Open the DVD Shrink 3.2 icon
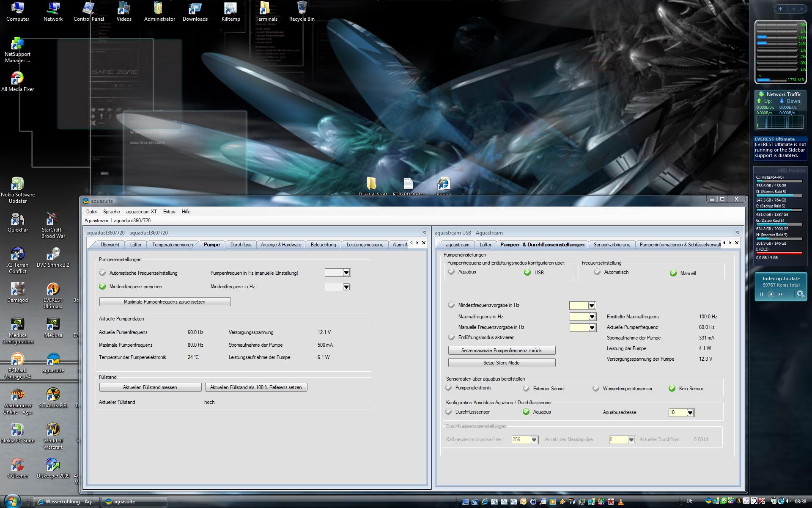Screen dimensions: 812x508 click(53, 255)
